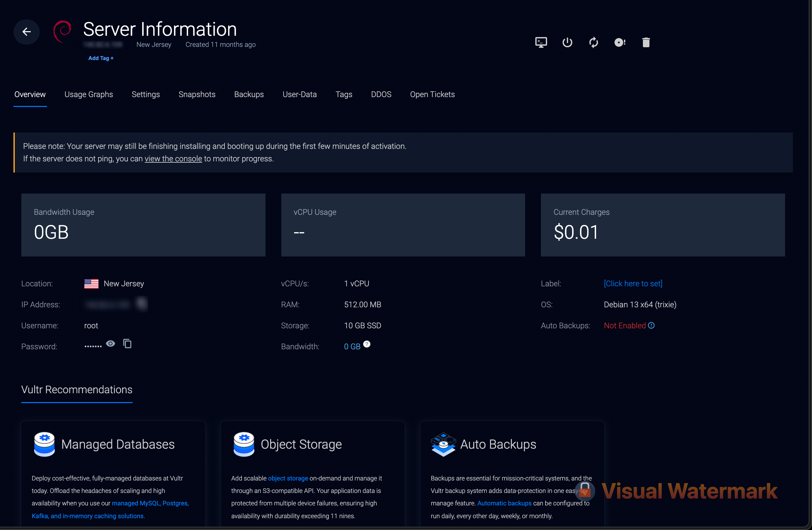Reveal the password with eye icon
The image size is (812, 530).
(110, 343)
